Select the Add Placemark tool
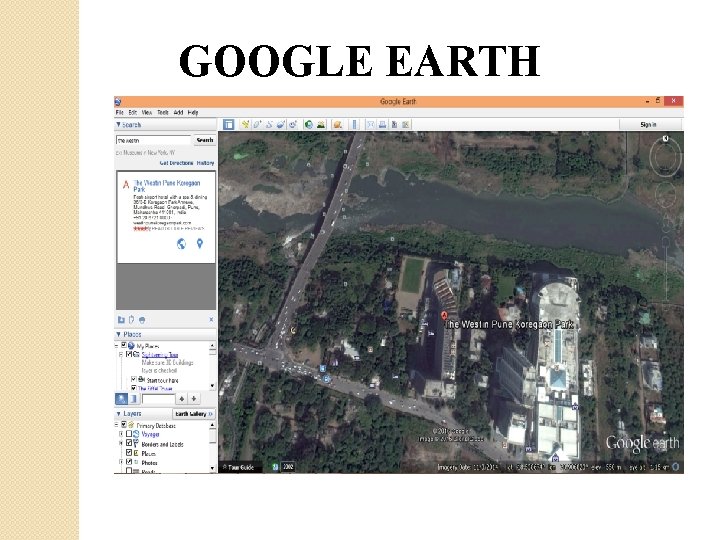 pyautogui.click(x=245, y=124)
